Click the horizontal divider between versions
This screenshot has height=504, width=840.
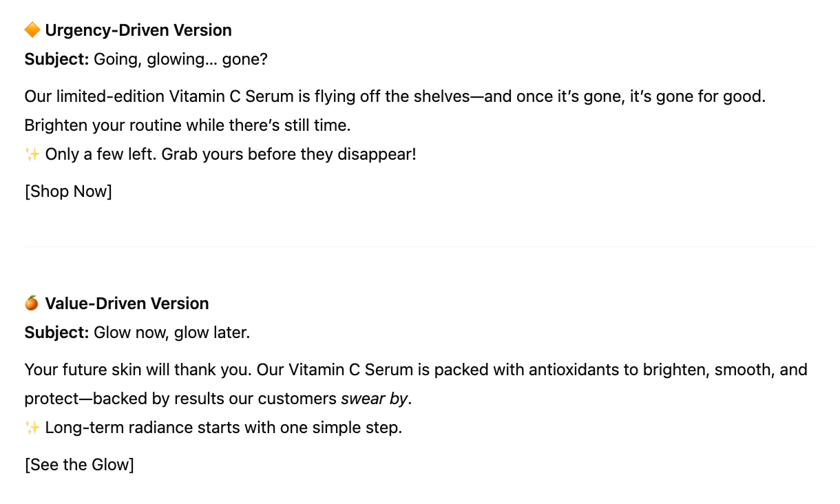coord(421,246)
